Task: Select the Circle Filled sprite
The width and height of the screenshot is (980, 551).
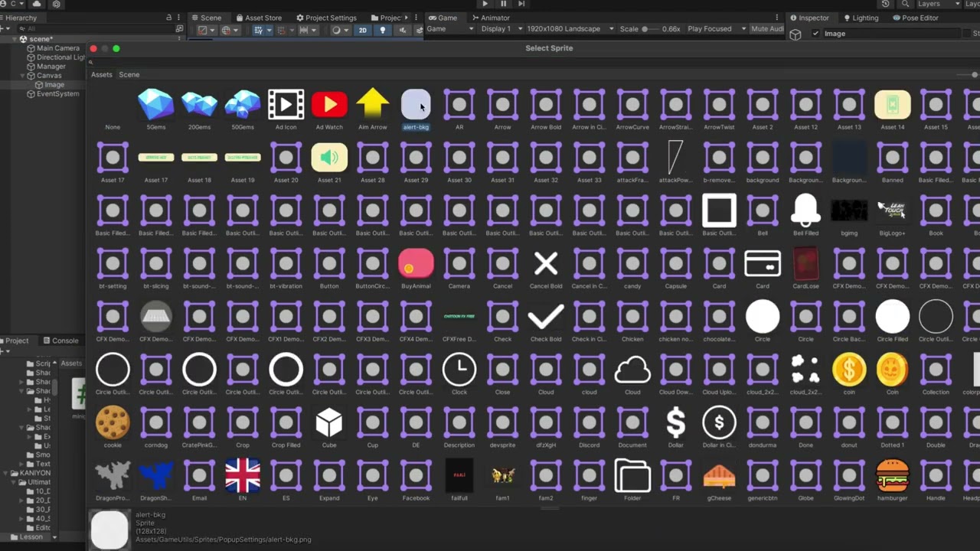Action: (x=893, y=316)
